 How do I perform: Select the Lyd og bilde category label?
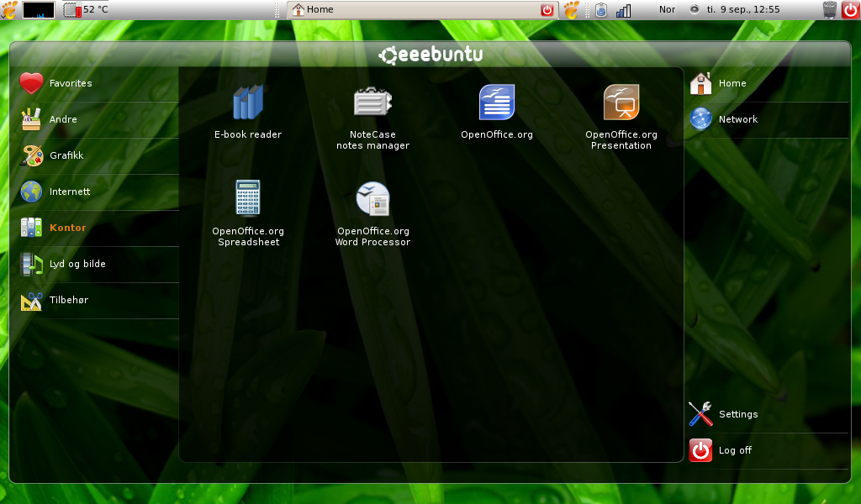77,264
